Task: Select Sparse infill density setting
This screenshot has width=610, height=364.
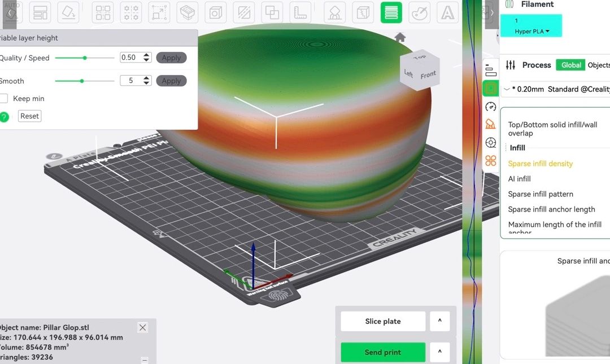Action: 541,164
